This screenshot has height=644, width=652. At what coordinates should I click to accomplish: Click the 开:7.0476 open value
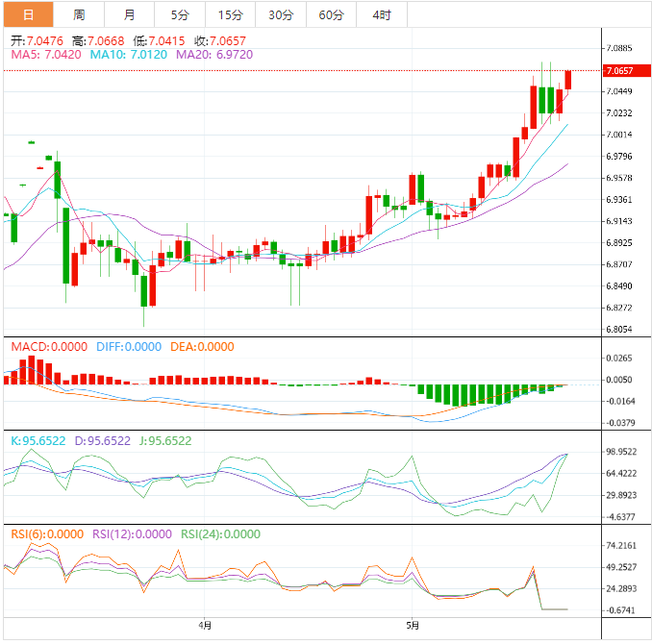point(37,40)
